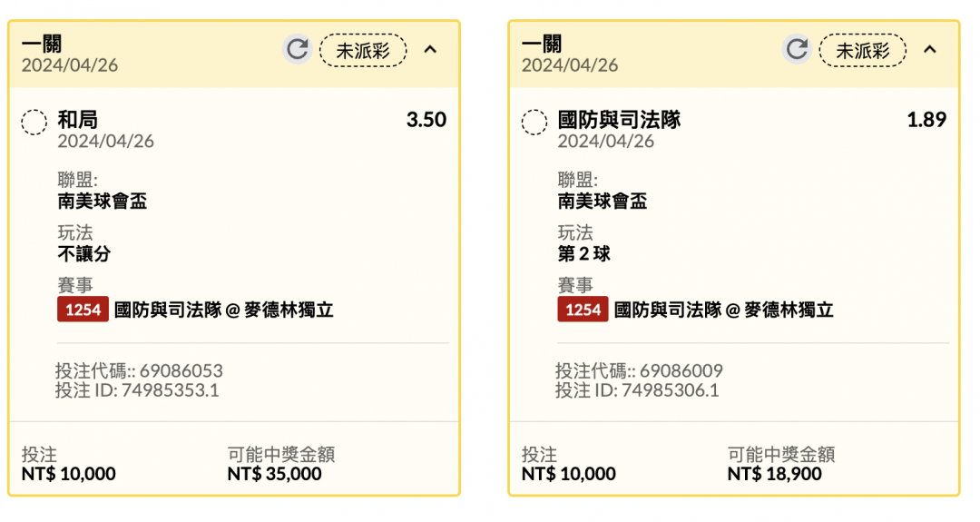Click the NT$ 35,000 possible winnings amount
The width and height of the screenshot is (980, 522).
(274, 474)
